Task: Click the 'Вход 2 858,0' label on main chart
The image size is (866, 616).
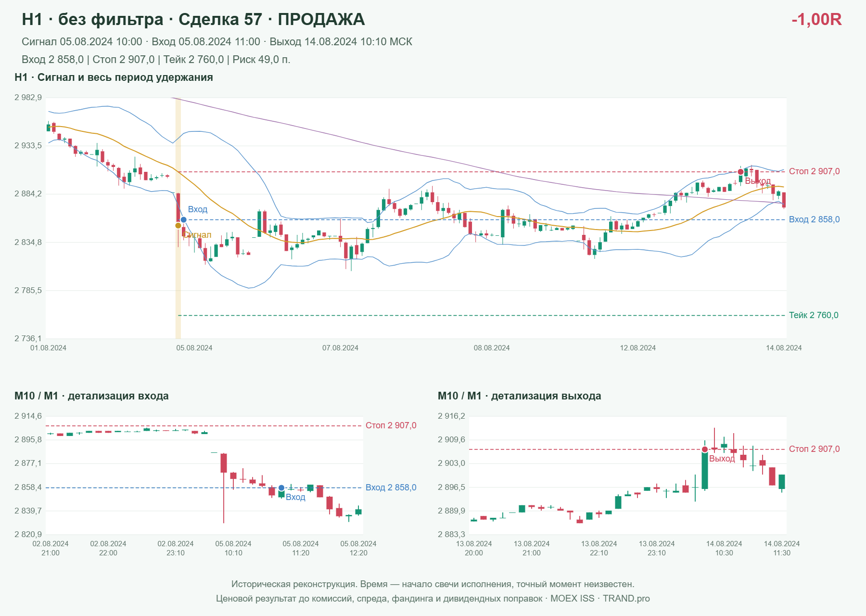Action: 815,219
